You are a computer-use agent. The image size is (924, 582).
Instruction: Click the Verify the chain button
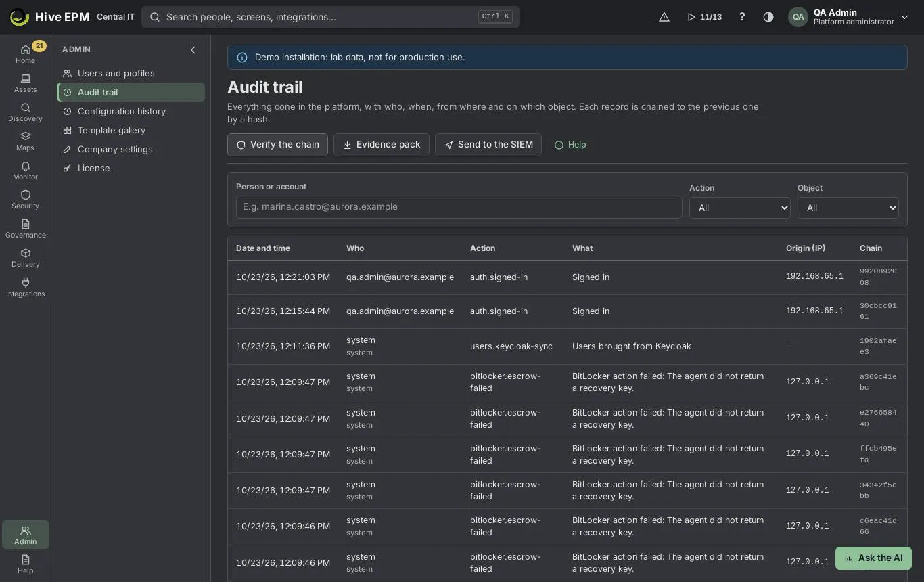(277, 145)
